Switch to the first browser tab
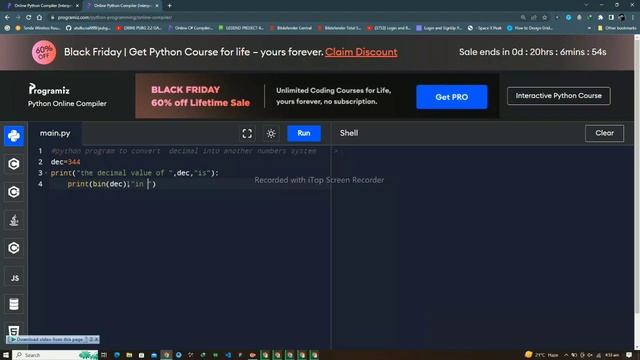Screen dimensions: 640x360 (42, 6)
